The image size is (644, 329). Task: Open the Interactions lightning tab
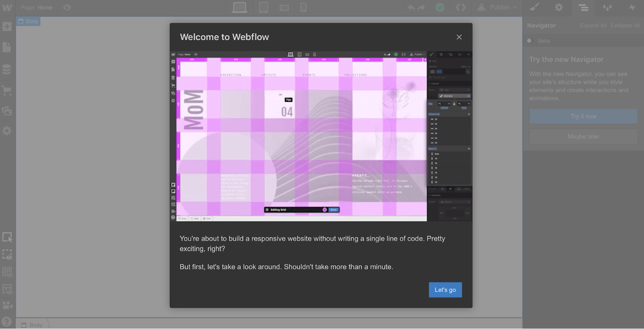pos(632,7)
